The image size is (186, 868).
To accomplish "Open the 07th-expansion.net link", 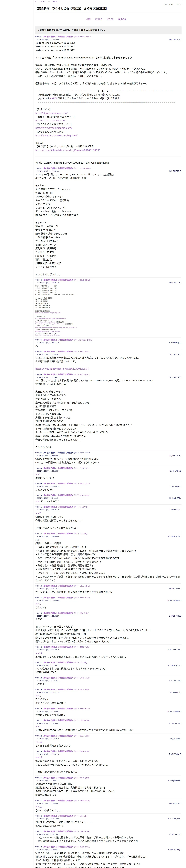I will (x=51, y=120).
